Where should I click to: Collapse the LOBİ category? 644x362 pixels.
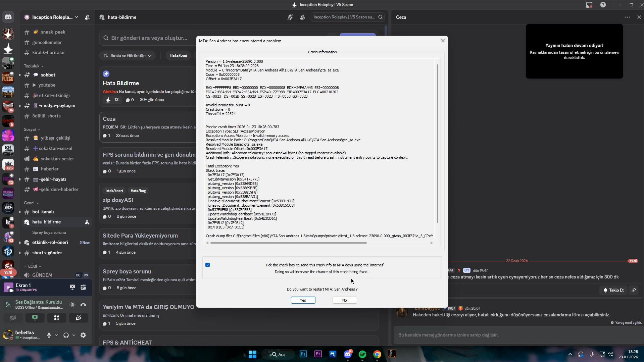(x=33, y=266)
